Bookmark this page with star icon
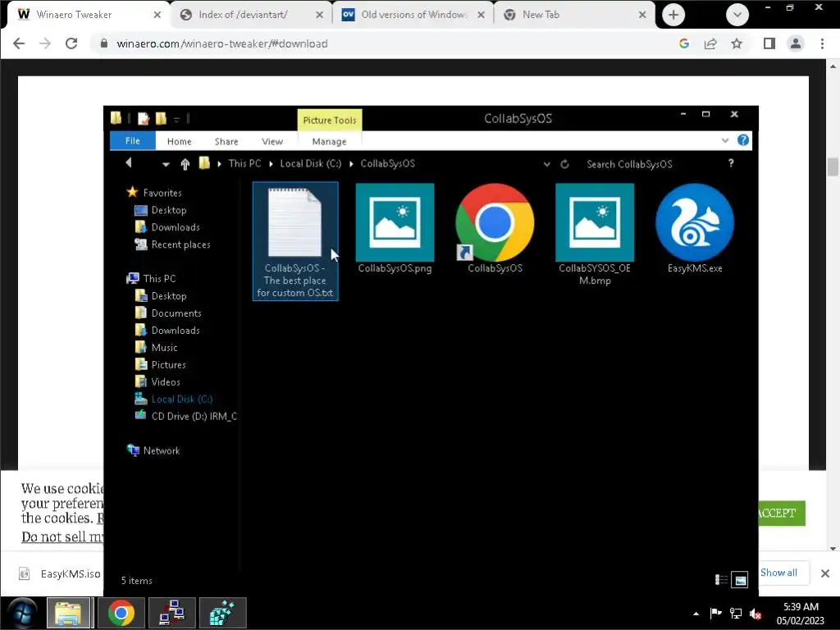The image size is (840, 630). [737, 43]
